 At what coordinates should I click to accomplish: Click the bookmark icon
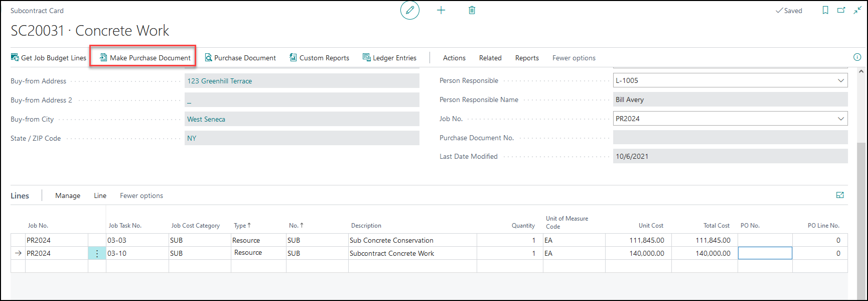(x=825, y=10)
